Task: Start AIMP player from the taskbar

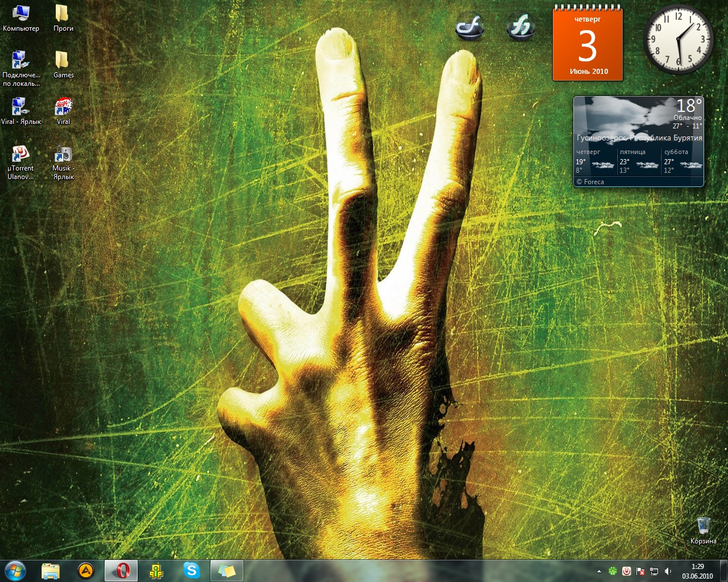Action: click(x=84, y=571)
